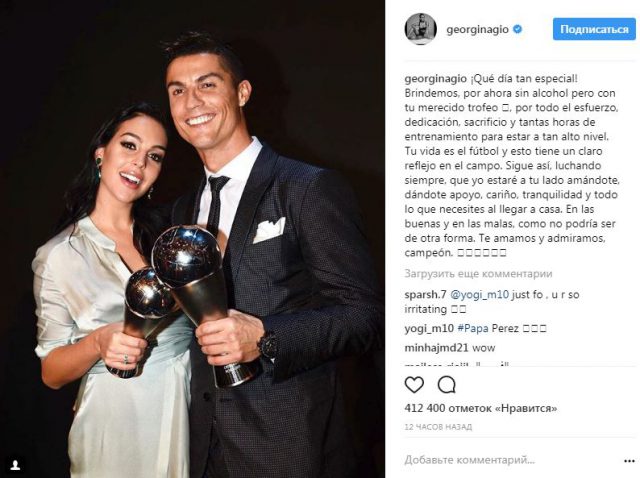Click the @yogi_m10 mention
The height and width of the screenshot is (478, 640).
(x=479, y=295)
